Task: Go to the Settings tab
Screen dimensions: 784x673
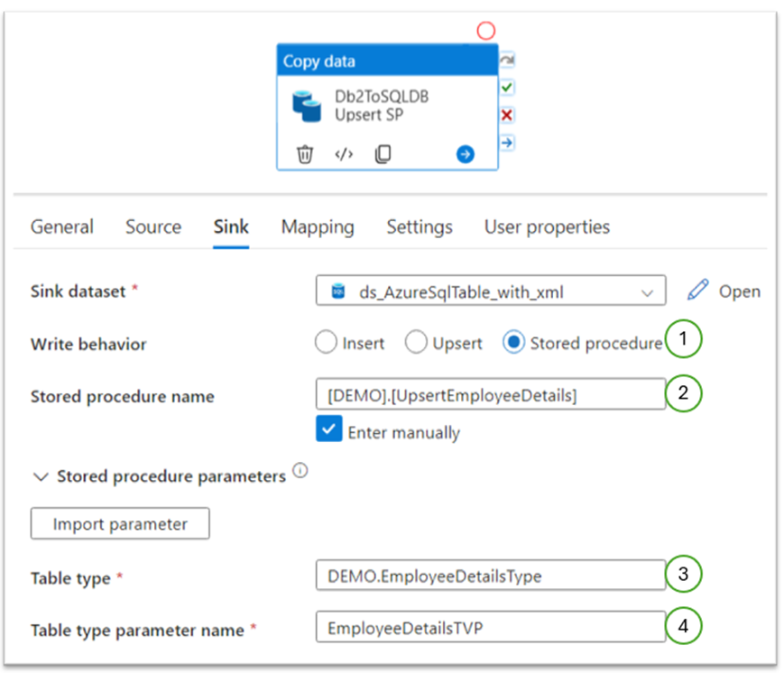Action: (420, 227)
